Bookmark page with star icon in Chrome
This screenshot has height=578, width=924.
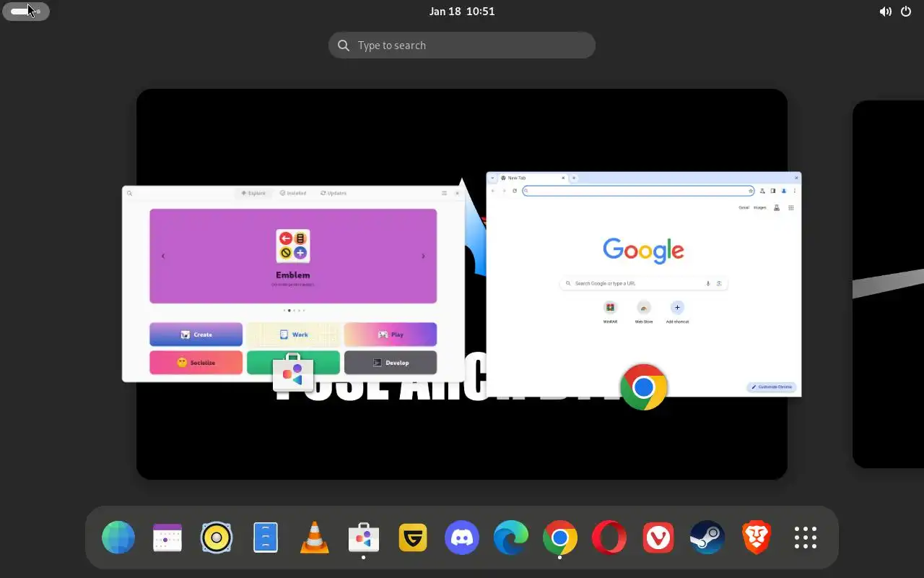tap(751, 191)
